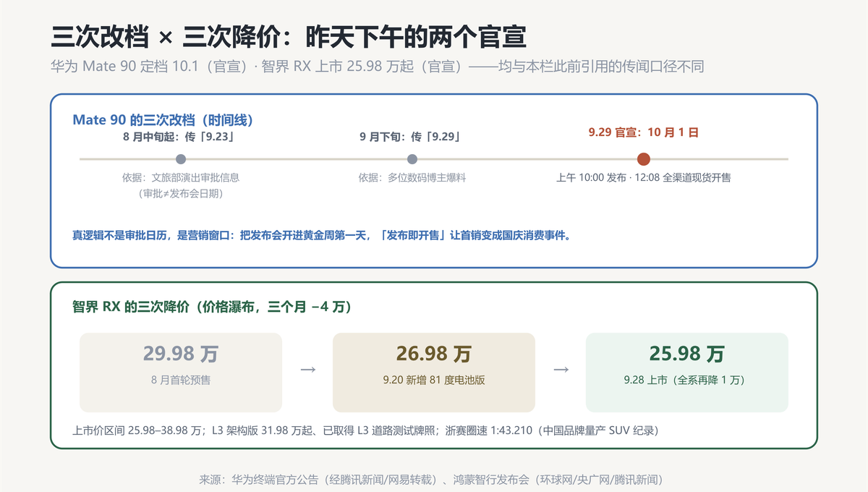Click the 25.98 万 price card
The height and width of the screenshot is (492, 868).
(687, 373)
